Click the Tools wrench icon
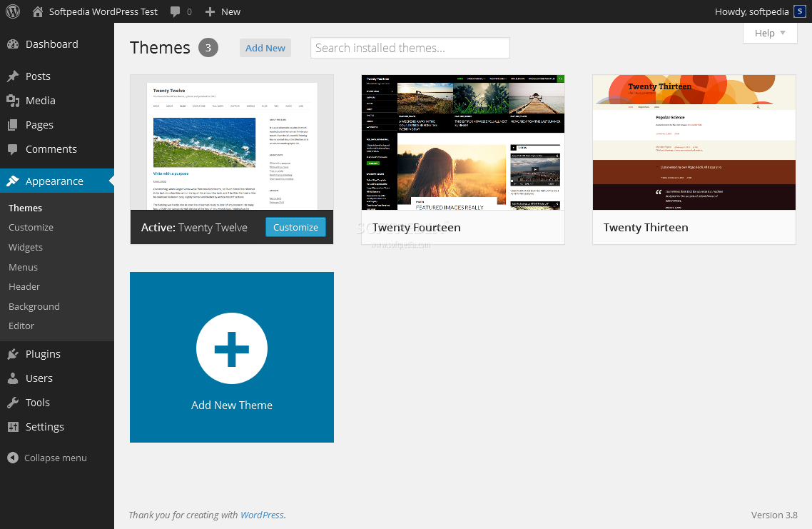812x529 pixels. (13, 403)
